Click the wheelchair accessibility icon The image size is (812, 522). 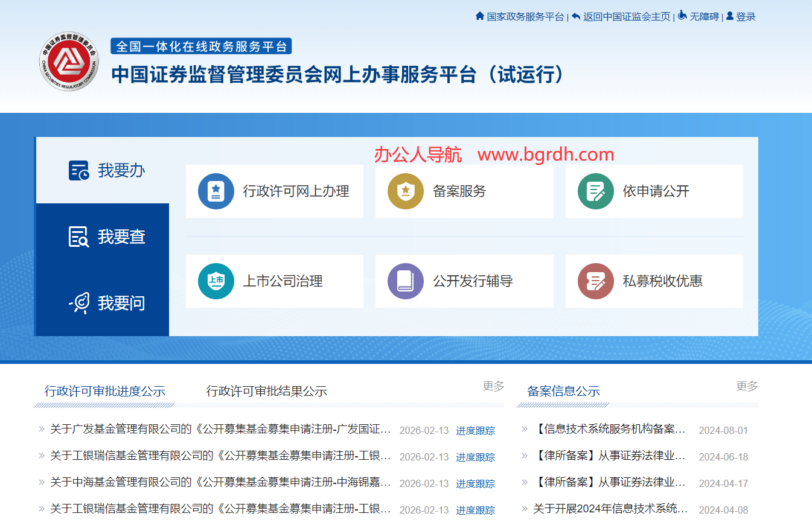pyautogui.click(x=682, y=16)
